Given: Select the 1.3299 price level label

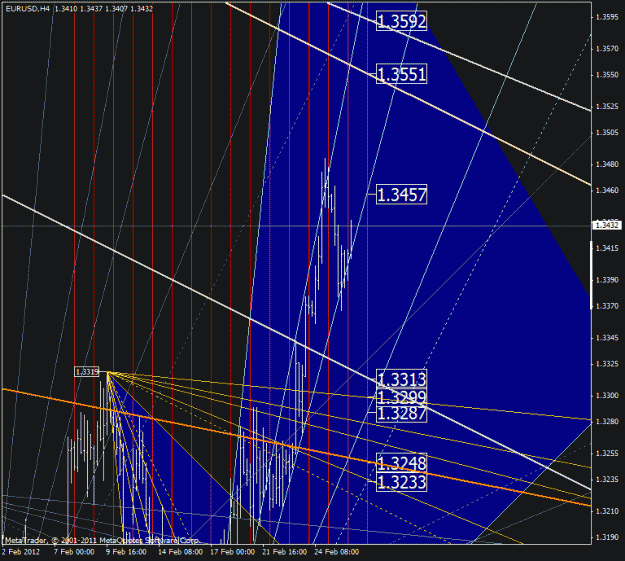Looking at the screenshot, I should point(401,396).
